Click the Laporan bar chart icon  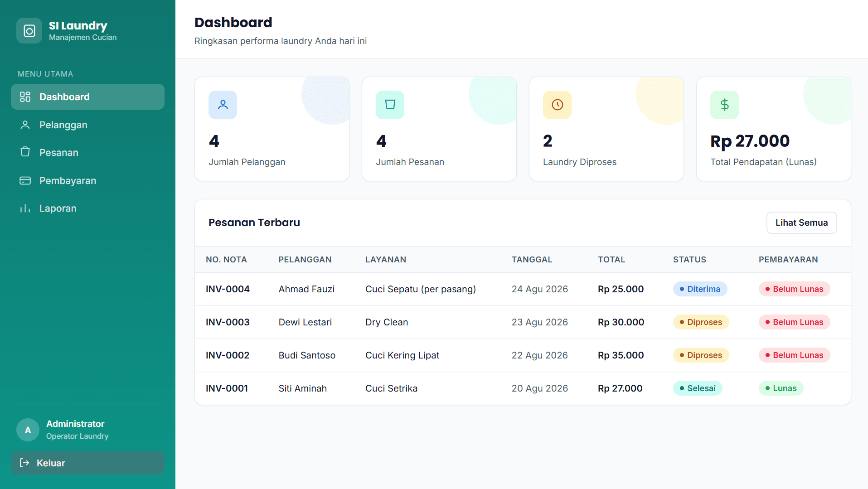click(25, 208)
